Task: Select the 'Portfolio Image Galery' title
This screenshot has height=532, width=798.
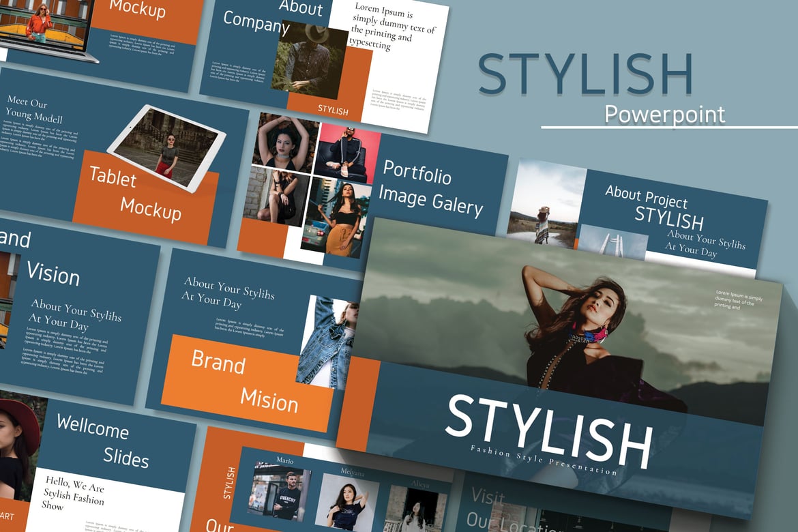Action: (x=430, y=188)
